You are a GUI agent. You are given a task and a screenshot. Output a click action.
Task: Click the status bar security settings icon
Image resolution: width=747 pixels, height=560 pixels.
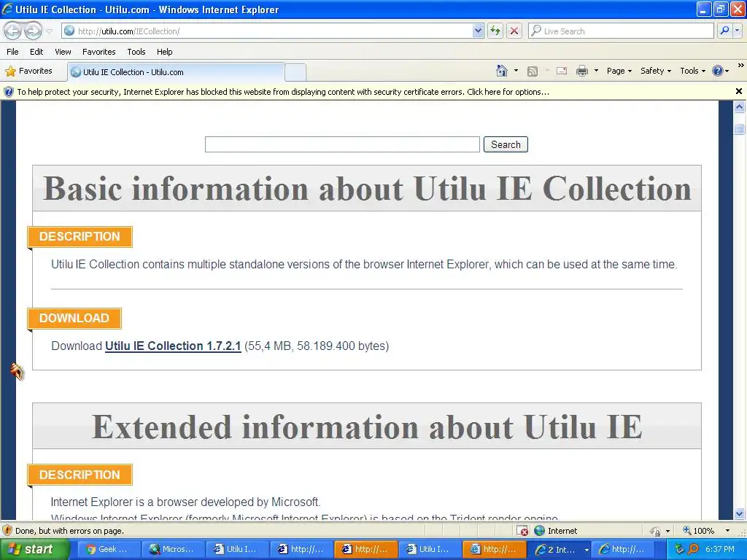(656, 531)
